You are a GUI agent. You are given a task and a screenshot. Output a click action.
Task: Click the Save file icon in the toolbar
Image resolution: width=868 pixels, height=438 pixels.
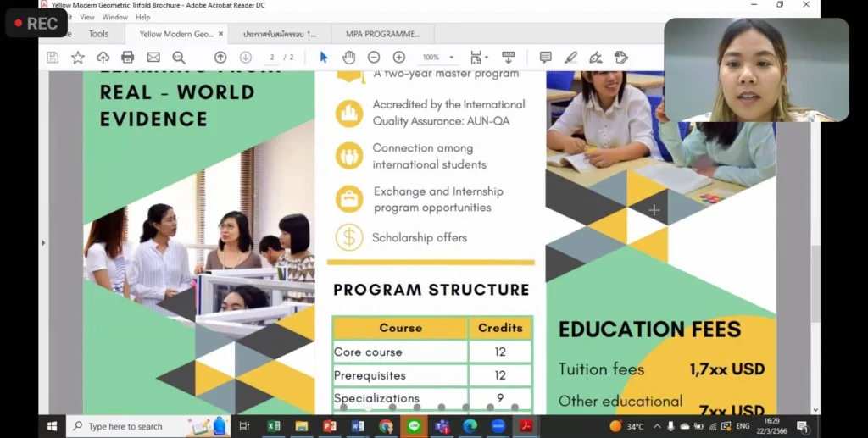(53, 58)
